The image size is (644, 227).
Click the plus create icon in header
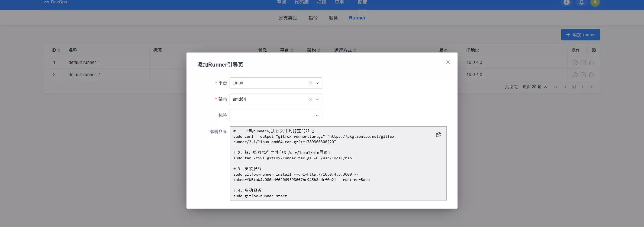566,2
